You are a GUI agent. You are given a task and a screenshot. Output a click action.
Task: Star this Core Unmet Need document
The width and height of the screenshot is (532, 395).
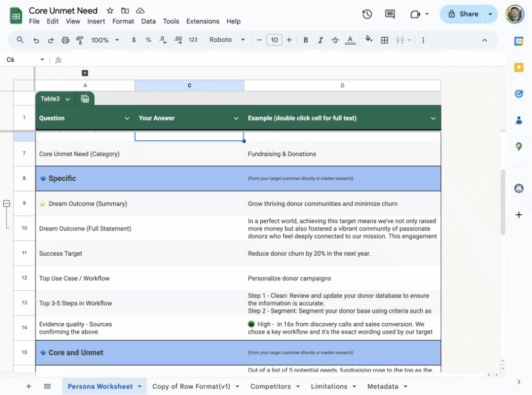click(110, 11)
